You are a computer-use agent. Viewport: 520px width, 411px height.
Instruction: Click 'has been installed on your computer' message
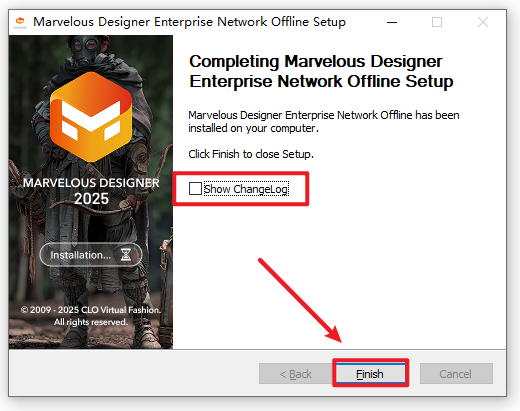point(324,121)
